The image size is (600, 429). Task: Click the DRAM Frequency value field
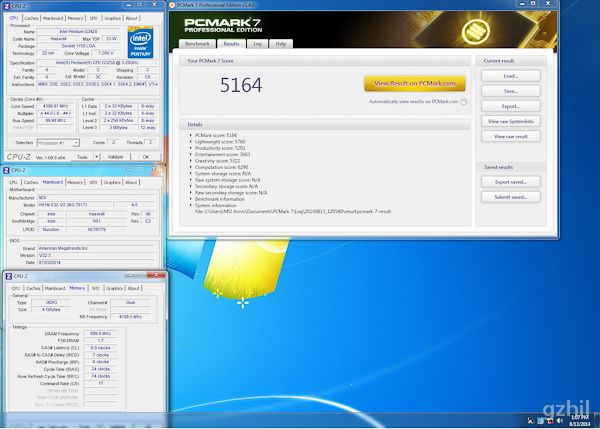pyautogui.click(x=100, y=334)
